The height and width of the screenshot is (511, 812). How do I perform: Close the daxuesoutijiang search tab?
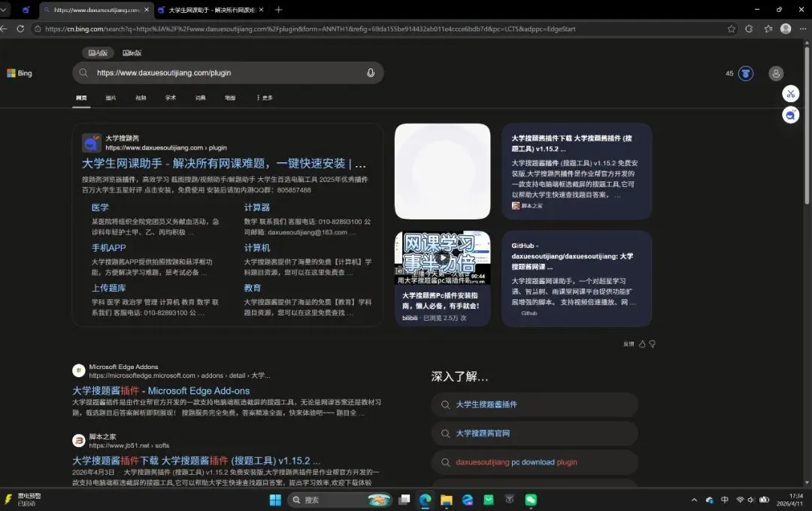(x=147, y=9)
